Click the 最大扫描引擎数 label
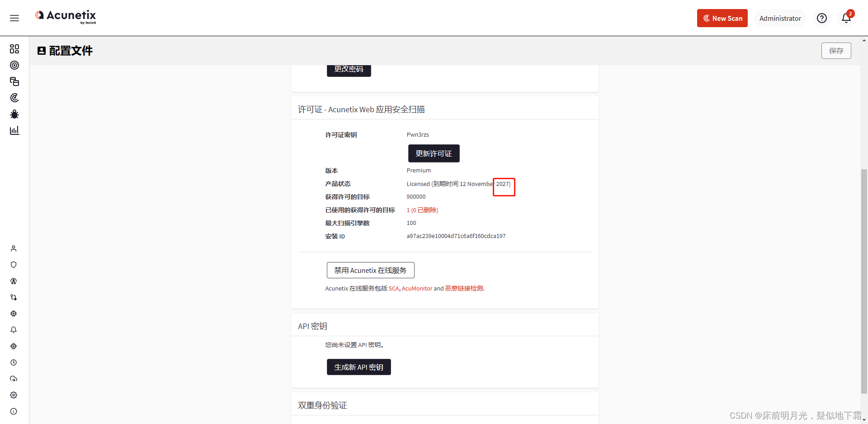Viewport: 868px width, 424px height. [347, 223]
